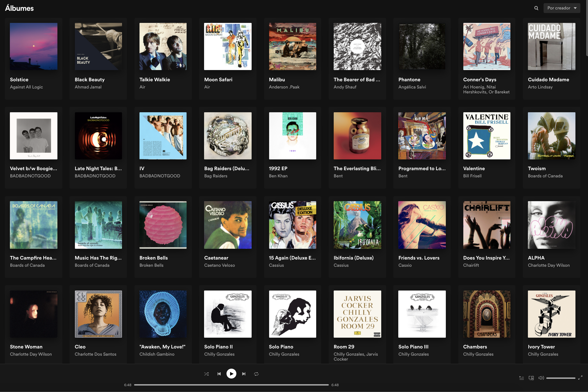Open the Cuidado Madame album title
The width and height of the screenshot is (588, 392).
click(x=548, y=79)
